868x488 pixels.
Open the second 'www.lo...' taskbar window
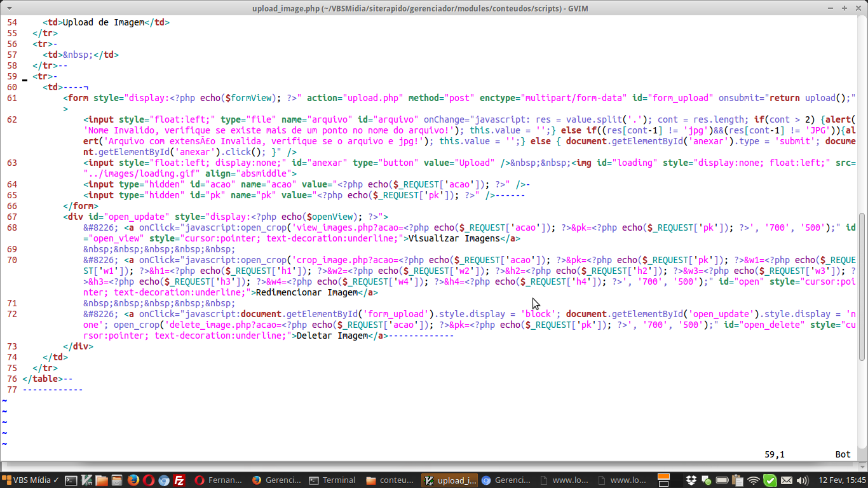pyautogui.click(x=621, y=480)
